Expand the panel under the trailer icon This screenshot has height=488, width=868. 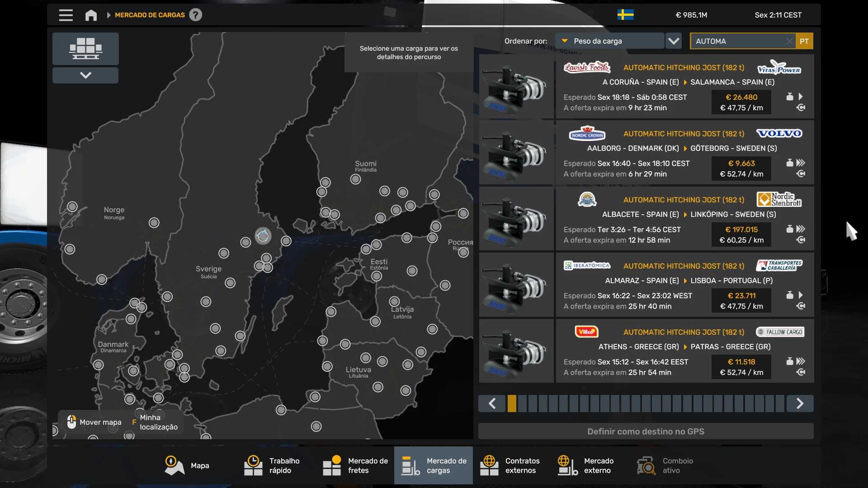(x=85, y=75)
